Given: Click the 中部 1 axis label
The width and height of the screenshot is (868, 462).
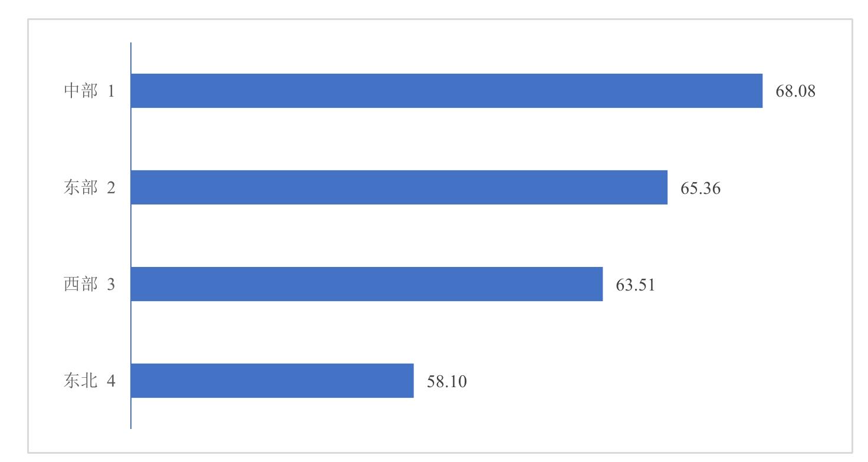Looking at the screenshot, I should click(89, 91).
